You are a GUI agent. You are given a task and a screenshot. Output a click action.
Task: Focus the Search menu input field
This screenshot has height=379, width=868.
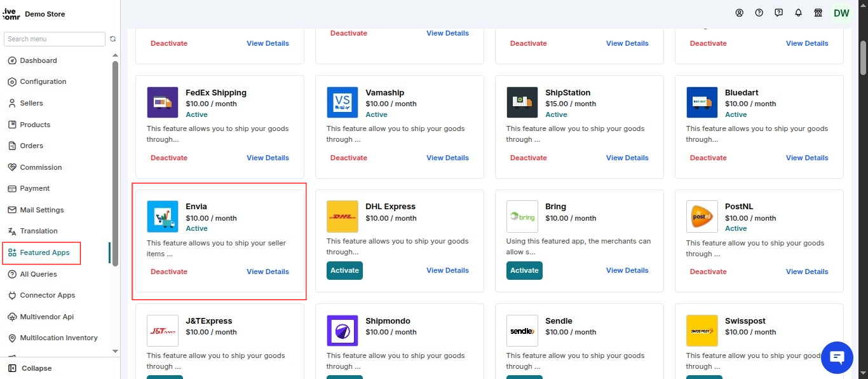point(55,39)
